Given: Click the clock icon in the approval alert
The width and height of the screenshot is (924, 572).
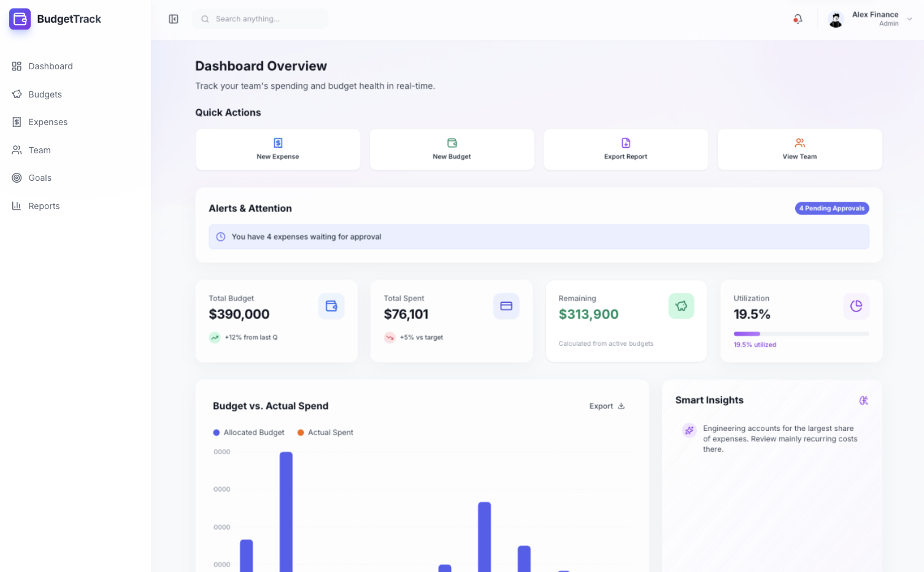Looking at the screenshot, I should pyautogui.click(x=221, y=237).
